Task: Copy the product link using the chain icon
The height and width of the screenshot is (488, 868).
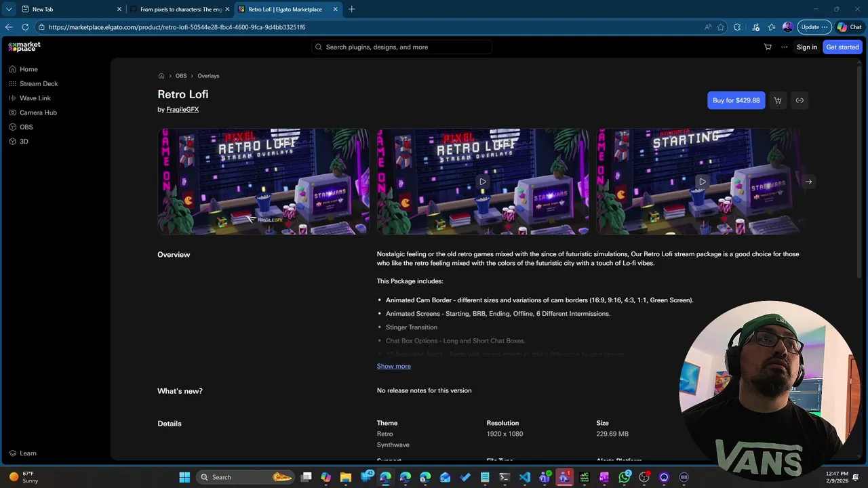Action: tap(800, 100)
